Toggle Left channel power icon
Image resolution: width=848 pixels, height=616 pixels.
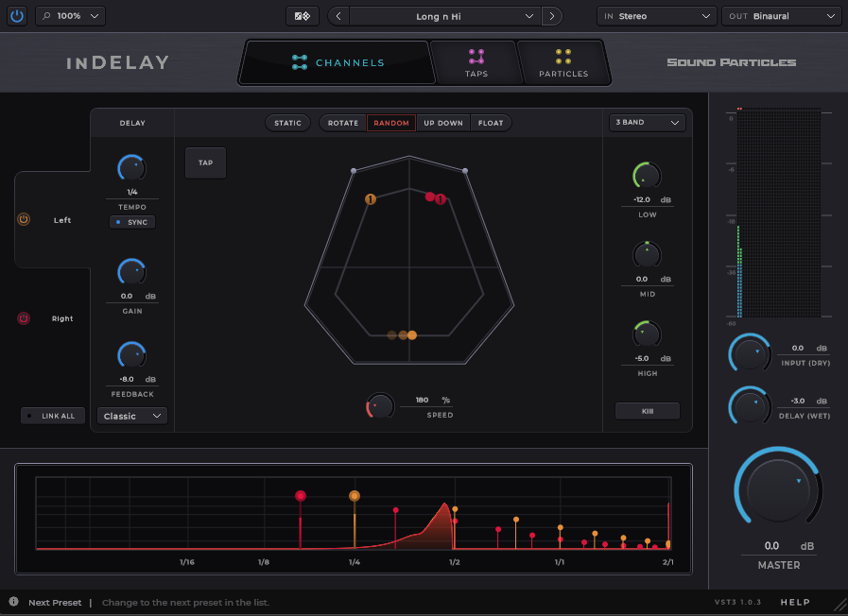(x=24, y=219)
